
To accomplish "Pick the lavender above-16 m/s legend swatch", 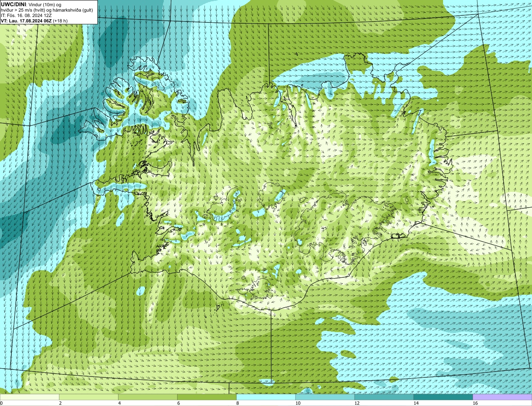I will pyautogui.click(x=502, y=397).
